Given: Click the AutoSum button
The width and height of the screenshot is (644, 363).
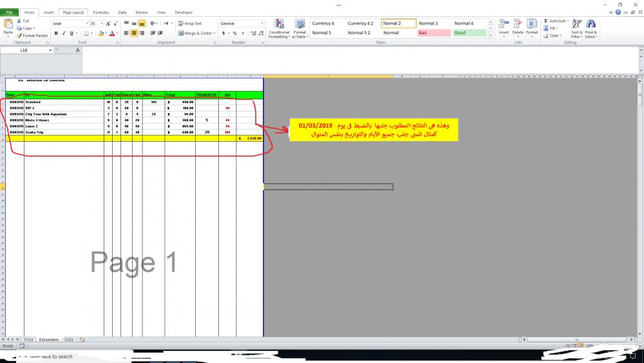Looking at the screenshot, I should (556, 21).
